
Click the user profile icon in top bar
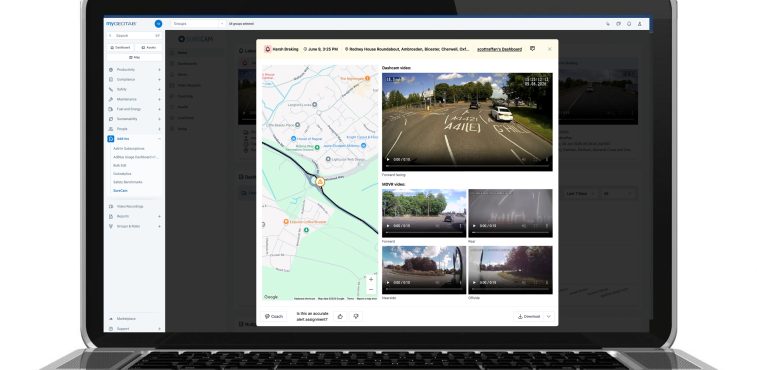(640, 24)
